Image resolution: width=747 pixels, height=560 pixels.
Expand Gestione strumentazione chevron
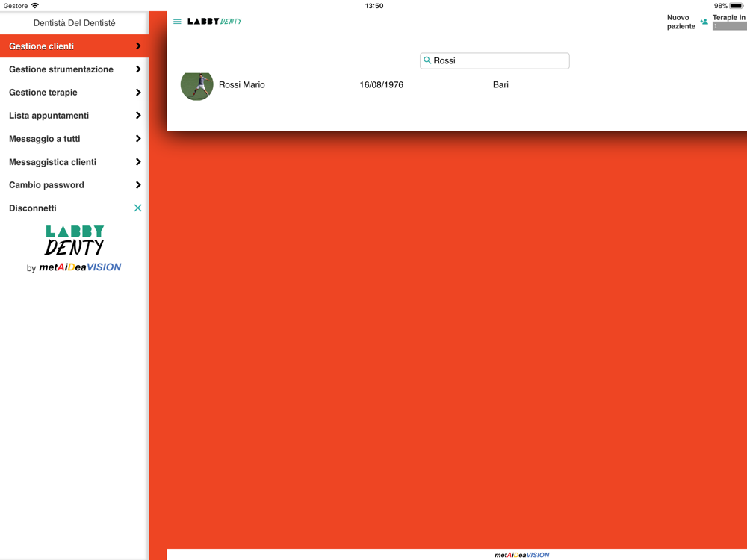pyautogui.click(x=138, y=69)
